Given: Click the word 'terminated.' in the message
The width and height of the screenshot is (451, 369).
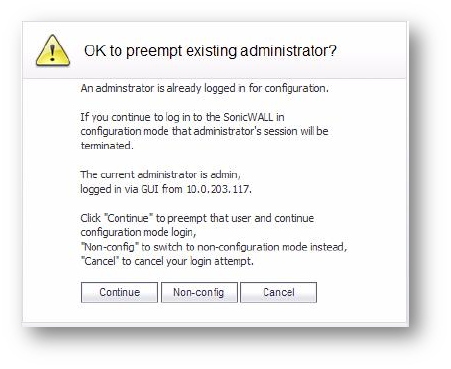Looking at the screenshot, I should click(x=107, y=145).
